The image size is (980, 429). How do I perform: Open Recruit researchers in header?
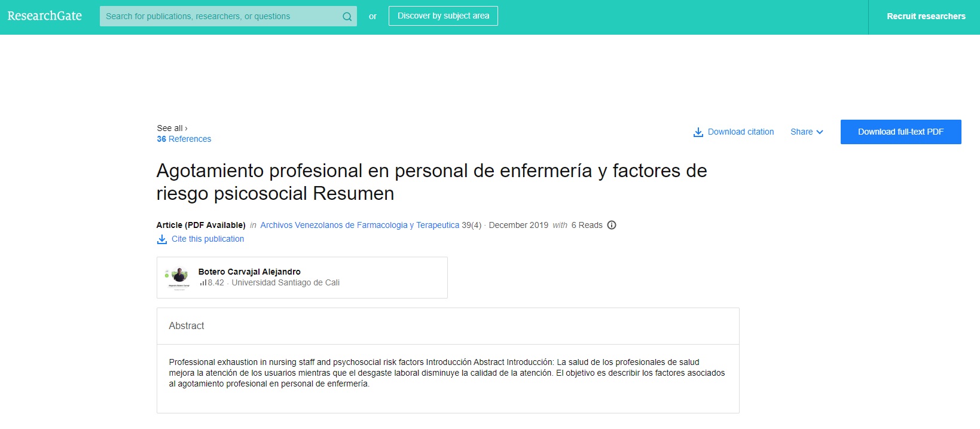926,17
